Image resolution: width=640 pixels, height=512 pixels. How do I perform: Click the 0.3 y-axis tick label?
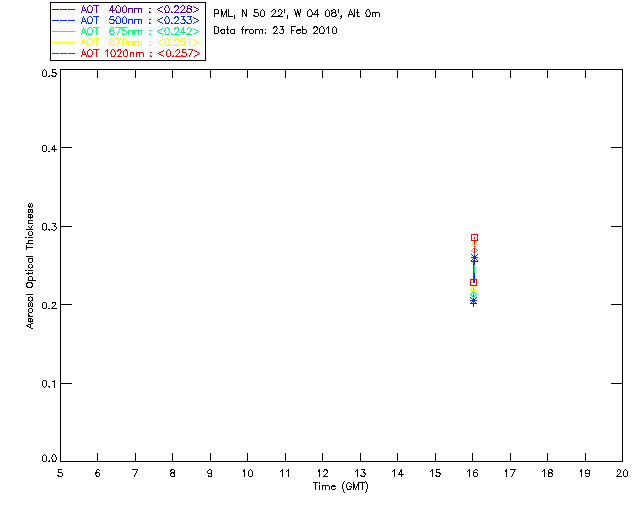[49, 227]
